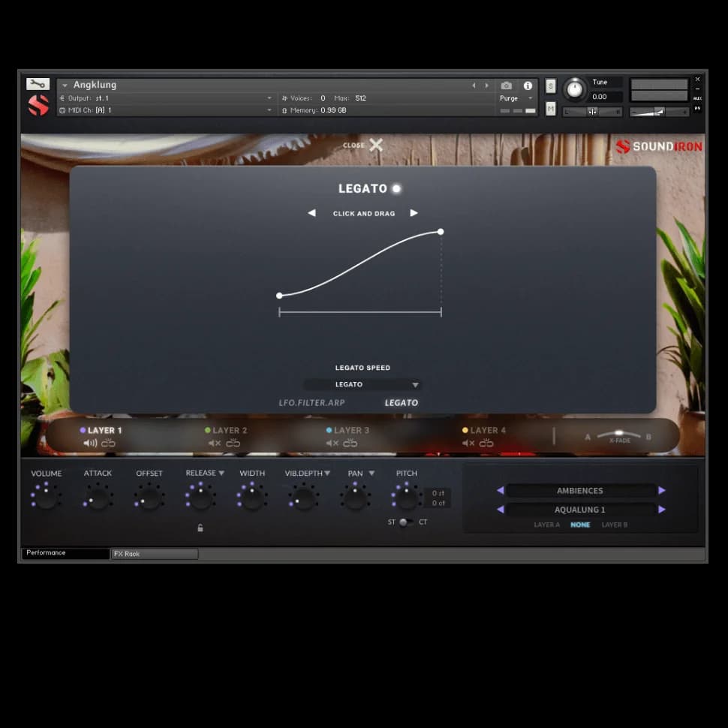Open the LFO.FILTER.ARP tab
Screen dimensions: 728x728
point(311,403)
